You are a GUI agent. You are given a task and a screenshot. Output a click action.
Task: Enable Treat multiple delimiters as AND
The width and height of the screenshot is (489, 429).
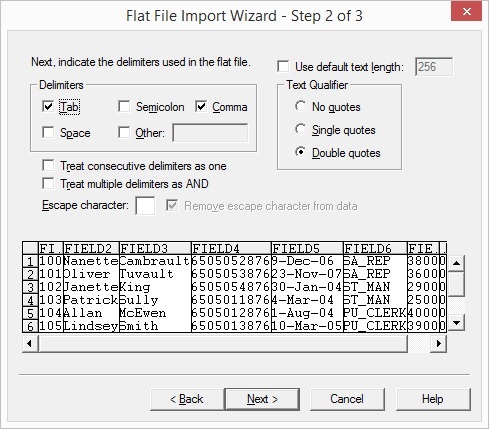(x=48, y=183)
